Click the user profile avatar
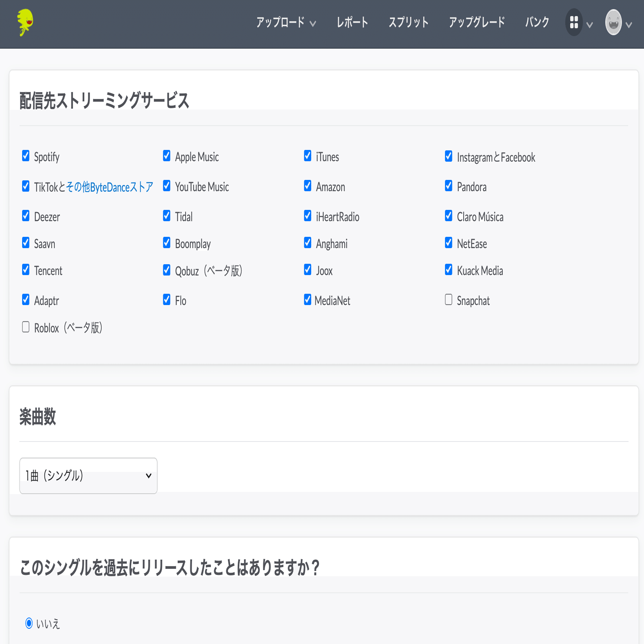Image resolution: width=644 pixels, height=644 pixels. coord(613,22)
